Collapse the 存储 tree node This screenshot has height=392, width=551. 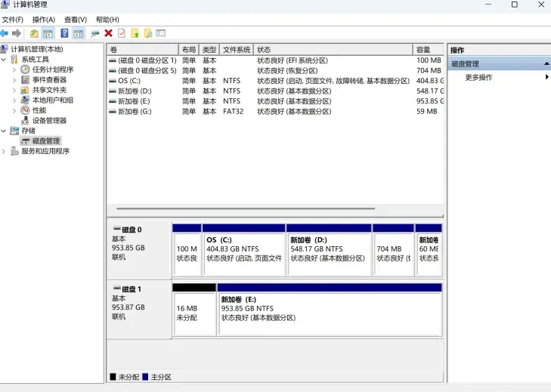point(4,131)
